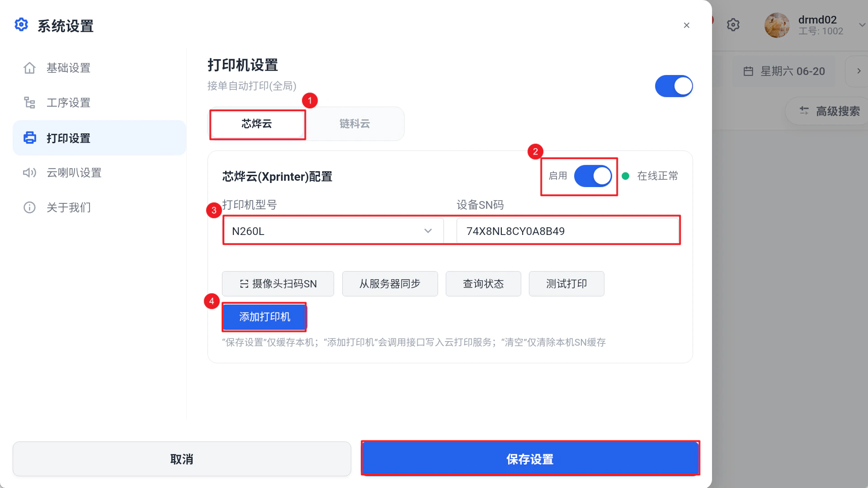Click the calendar icon beside 星期六 06-20
This screenshot has width=868, height=488.
pos(748,71)
